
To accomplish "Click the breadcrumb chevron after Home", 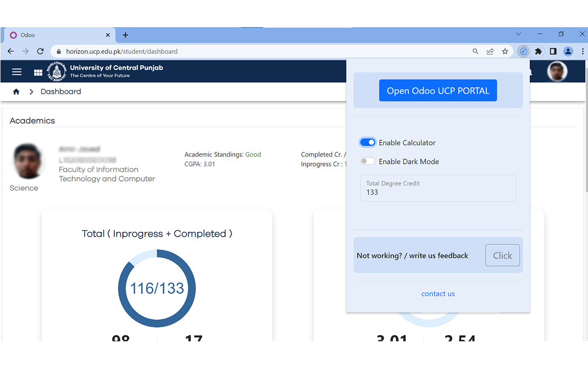I will 31,92.
